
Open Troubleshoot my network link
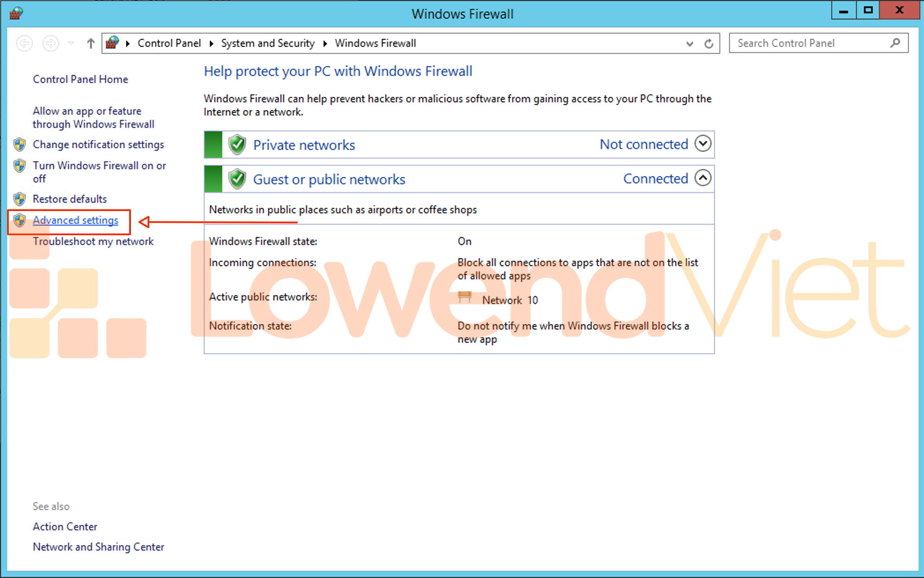(93, 241)
